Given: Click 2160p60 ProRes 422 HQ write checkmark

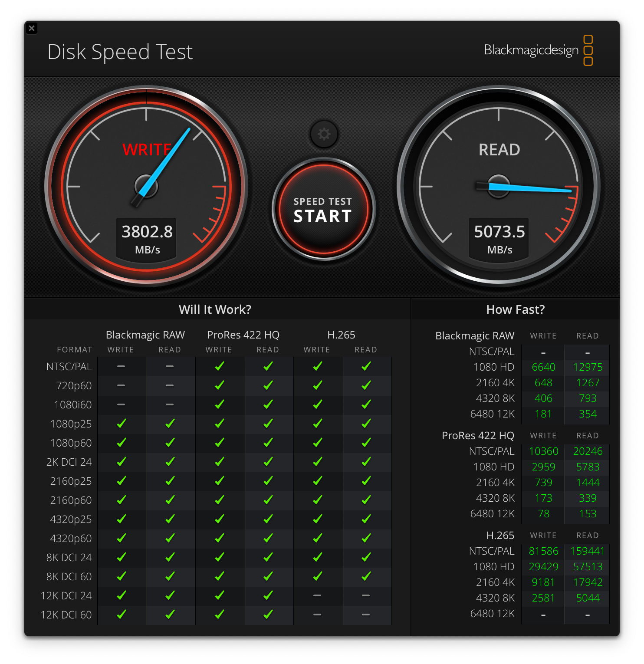Looking at the screenshot, I should click(220, 500).
